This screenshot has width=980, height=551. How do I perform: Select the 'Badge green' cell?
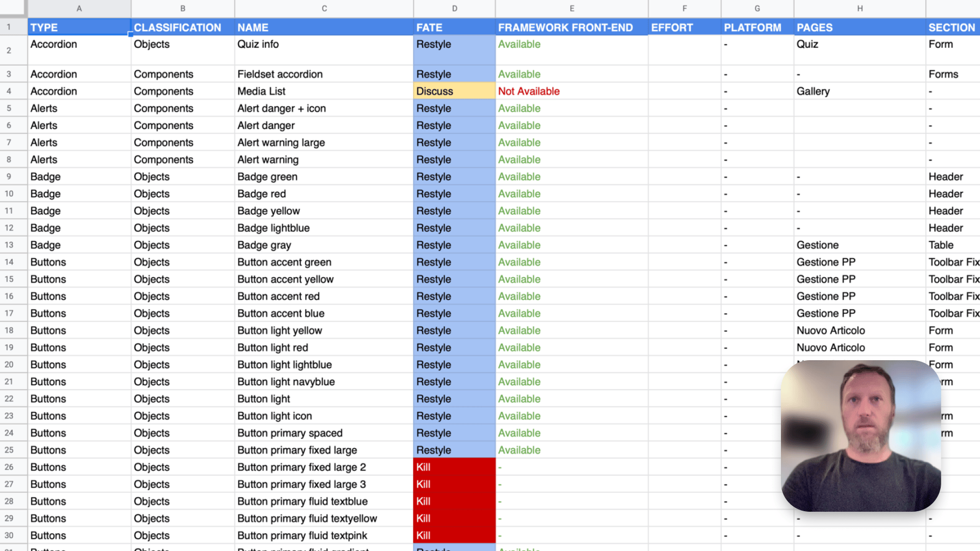point(324,177)
